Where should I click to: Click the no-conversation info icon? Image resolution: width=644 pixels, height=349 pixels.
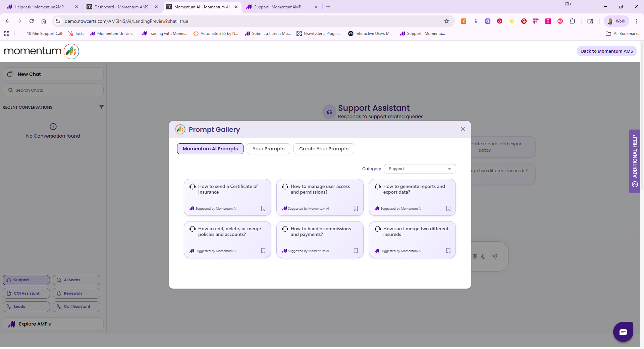point(53,127)
